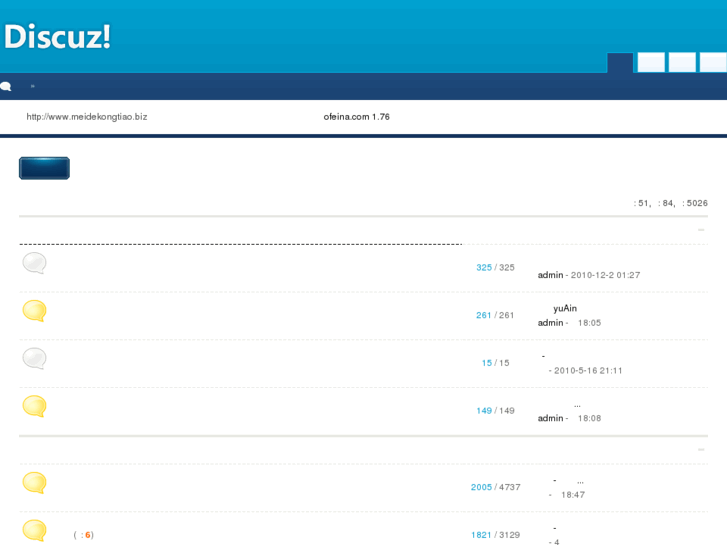
Task: Open the yuAin last post link
Action: point(565,308)
